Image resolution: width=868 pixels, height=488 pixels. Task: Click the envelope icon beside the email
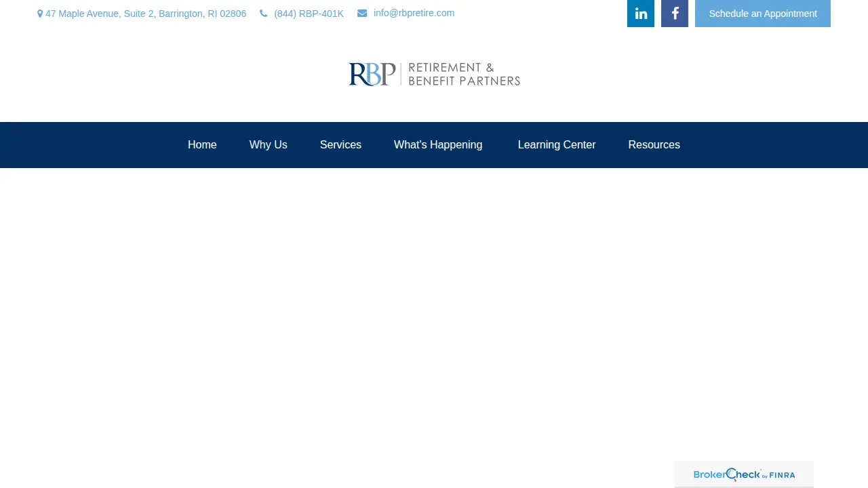[x=362, y=13]
